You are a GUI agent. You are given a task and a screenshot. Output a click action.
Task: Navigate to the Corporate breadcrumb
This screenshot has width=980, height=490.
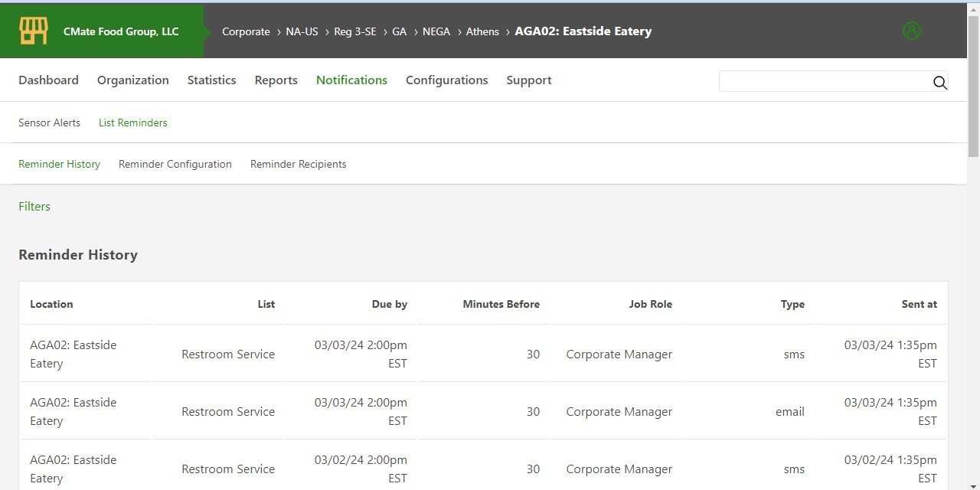click(x=246, y=31)
